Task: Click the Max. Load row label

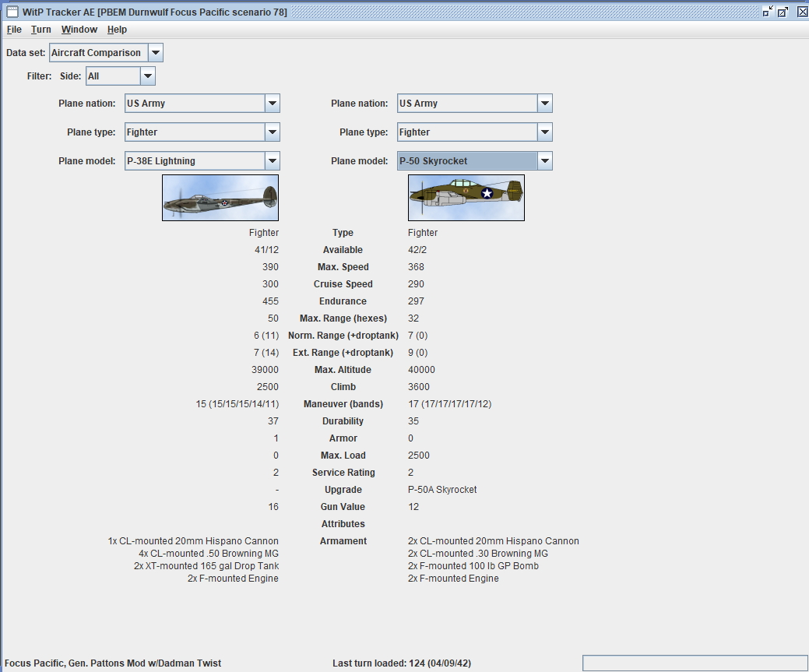Action: coord(343,456)
